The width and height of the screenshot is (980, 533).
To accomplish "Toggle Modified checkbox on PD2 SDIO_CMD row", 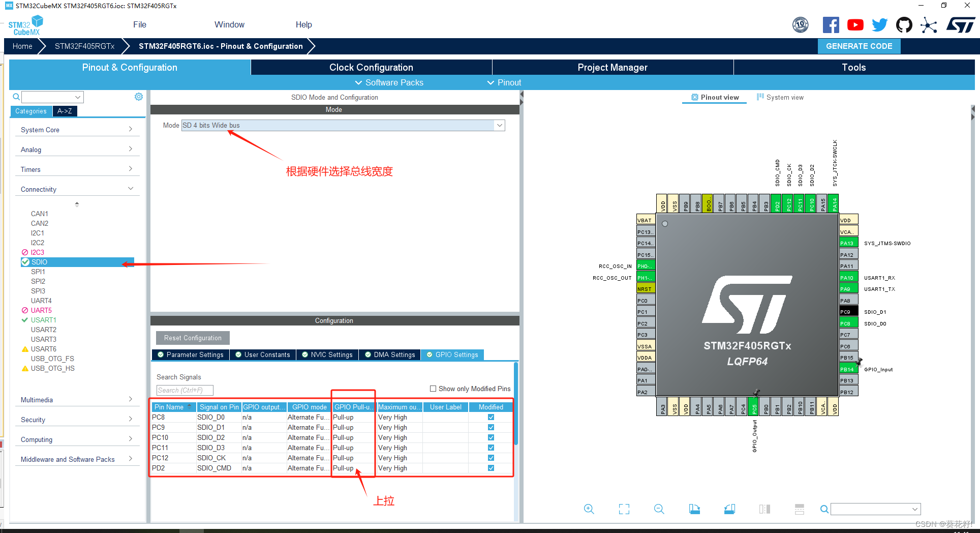I will click(490, 467).
